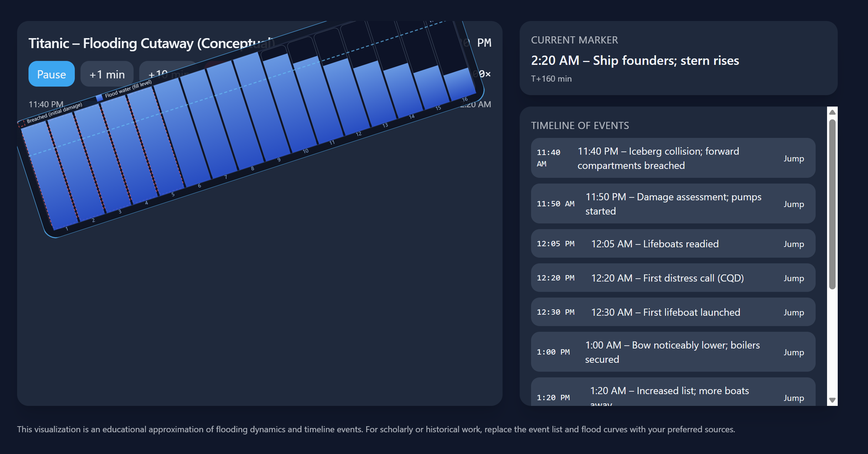Click the red dashed Breached legend icon
This screenshot has width=868, height=454.
[x=22, y=123]
